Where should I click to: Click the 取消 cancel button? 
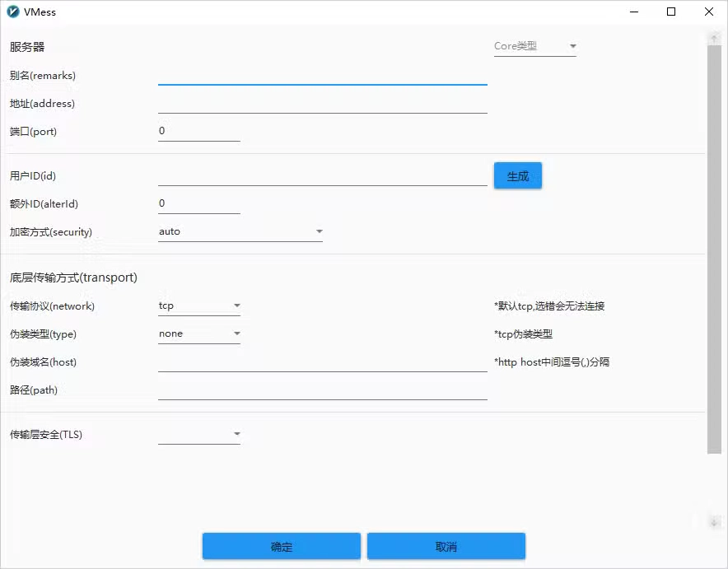click(x=446, y=546)
